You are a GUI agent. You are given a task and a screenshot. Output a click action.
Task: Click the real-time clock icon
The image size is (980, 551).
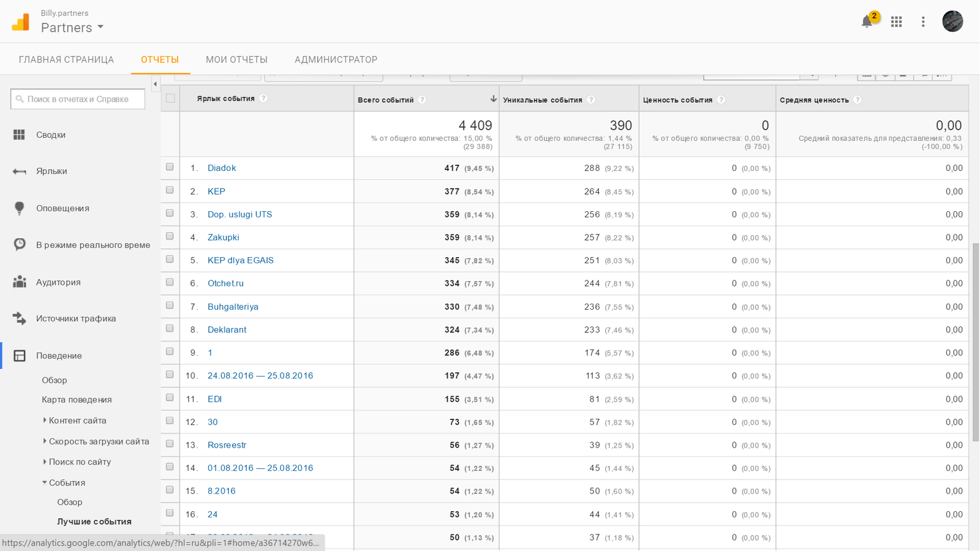point(20,244)
